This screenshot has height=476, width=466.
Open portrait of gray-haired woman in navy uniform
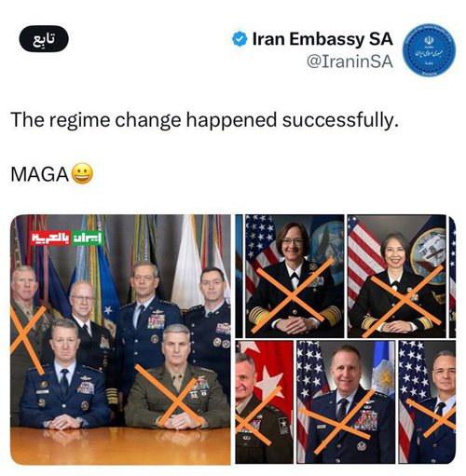(x=396, y=276)
